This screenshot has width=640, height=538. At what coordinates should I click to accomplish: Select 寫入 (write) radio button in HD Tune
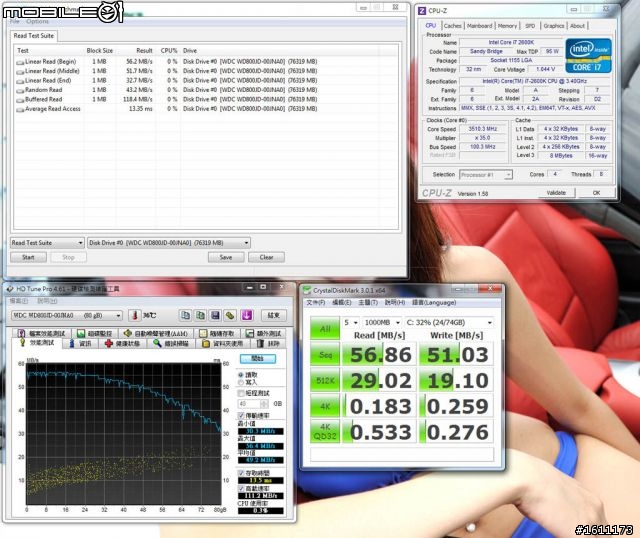click(x=241, y=382)
